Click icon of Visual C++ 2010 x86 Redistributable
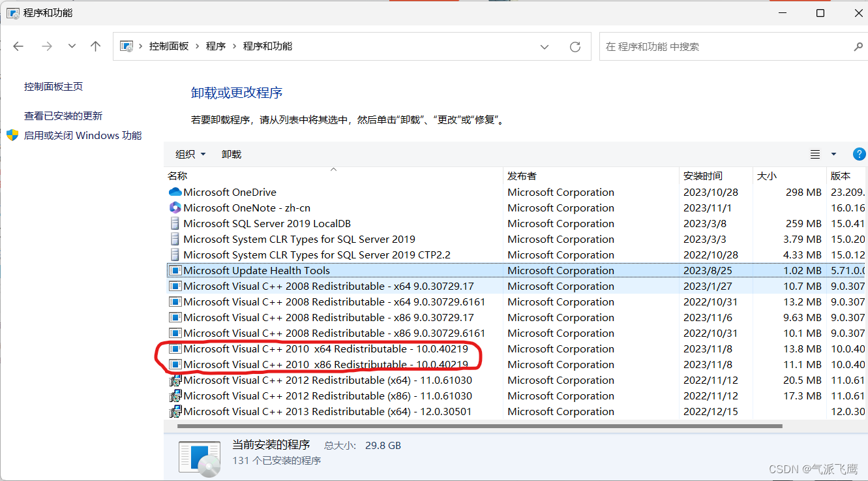Image resolution: width=868 pixels, height=481 pixels. point(175,364)
